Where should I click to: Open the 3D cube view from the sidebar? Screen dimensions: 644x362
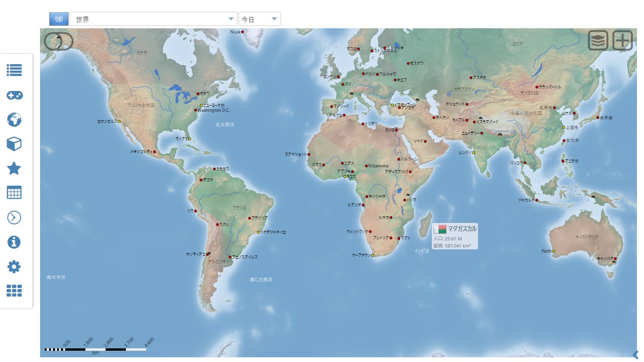pyautogui.click(x=14, y=144)
